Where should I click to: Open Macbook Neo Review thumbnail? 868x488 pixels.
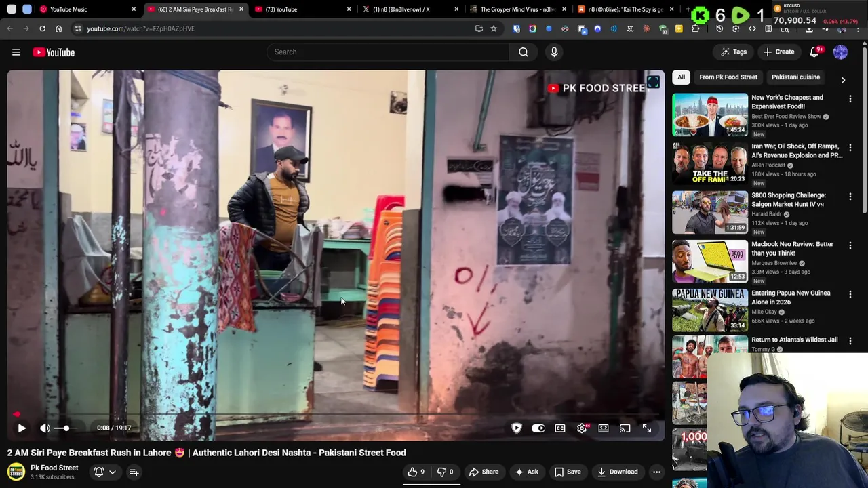tap(710, 261)
